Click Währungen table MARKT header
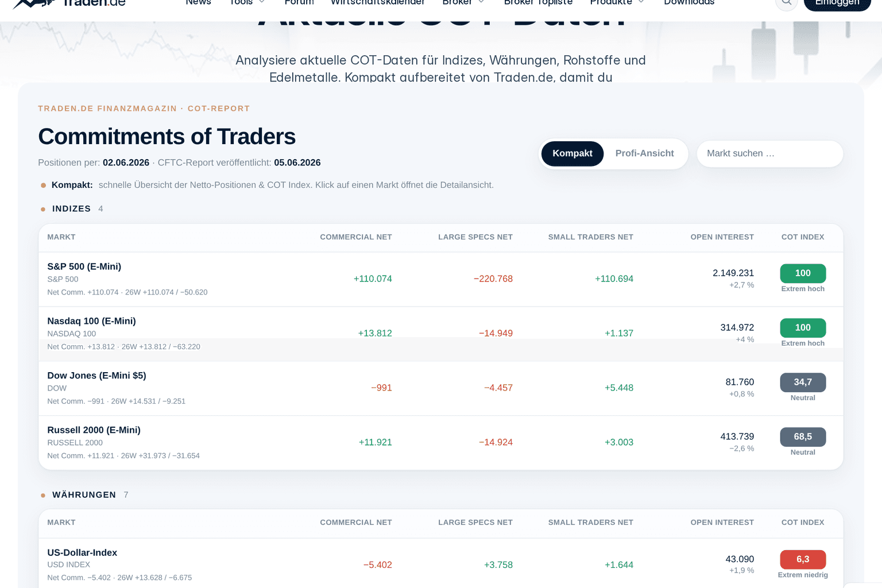This screenshot has width=882, height=588. (x=61, y=523)
